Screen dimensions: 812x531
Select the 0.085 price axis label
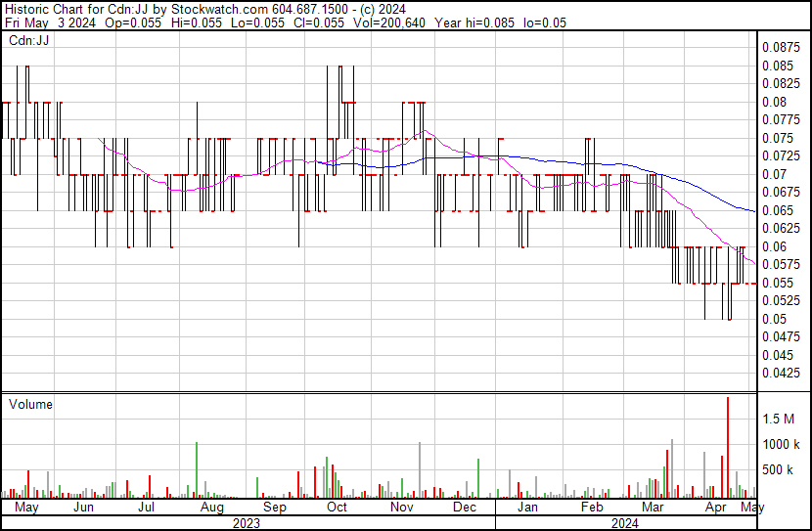click(778, 66)
